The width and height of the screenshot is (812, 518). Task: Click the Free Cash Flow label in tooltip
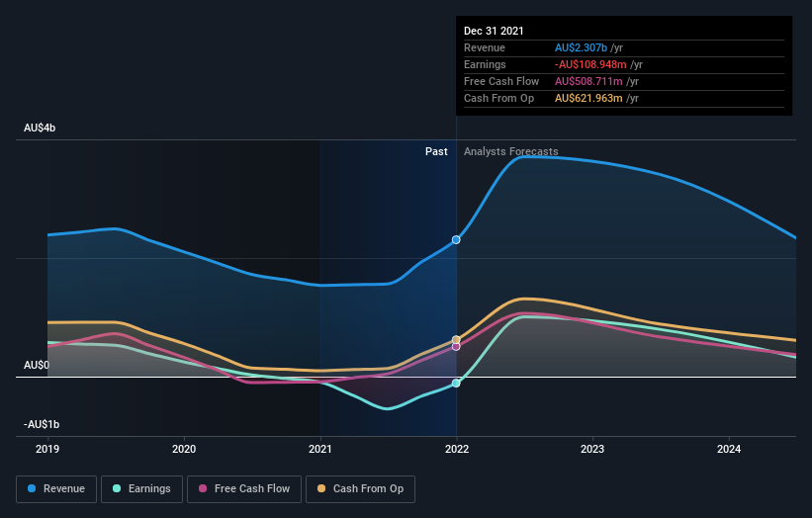click(501, 81)
